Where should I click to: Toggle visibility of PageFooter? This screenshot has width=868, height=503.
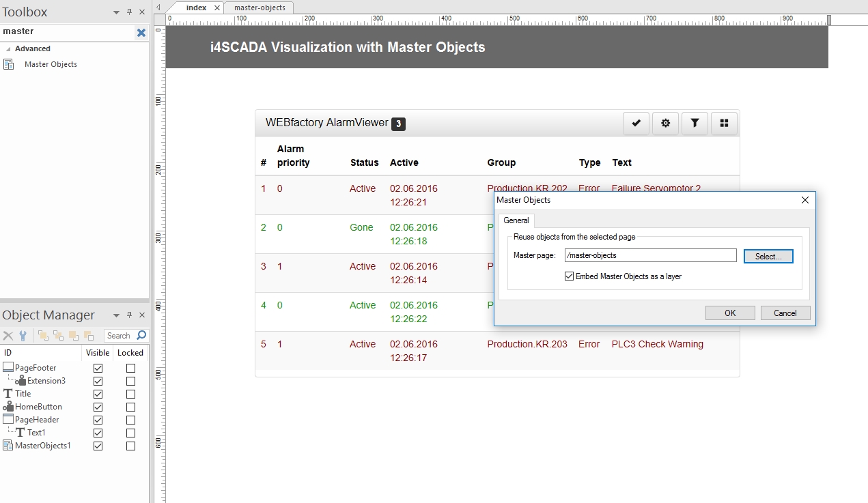(98, 368)
